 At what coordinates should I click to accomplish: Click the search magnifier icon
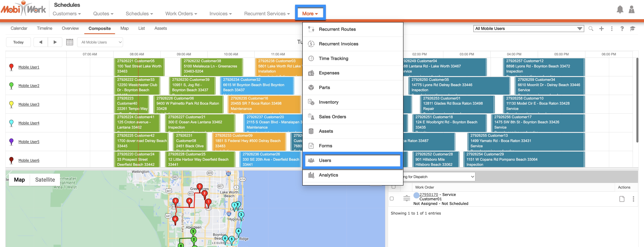coord(591,29)
